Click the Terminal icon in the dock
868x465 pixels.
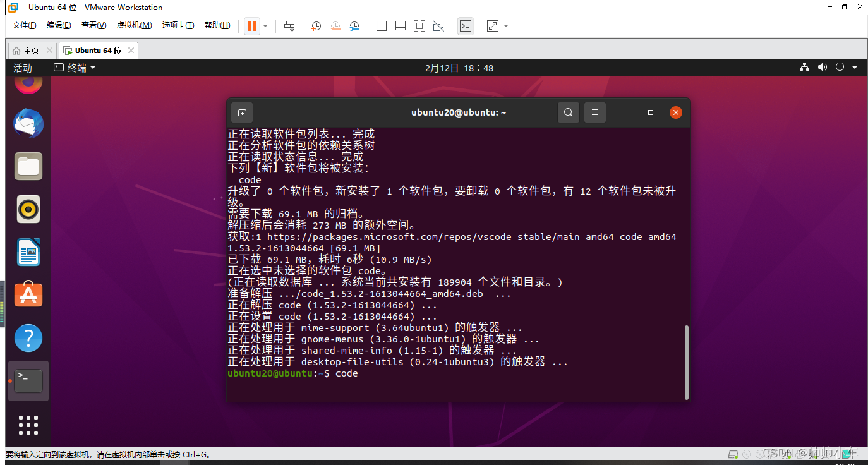pos(28,380)
